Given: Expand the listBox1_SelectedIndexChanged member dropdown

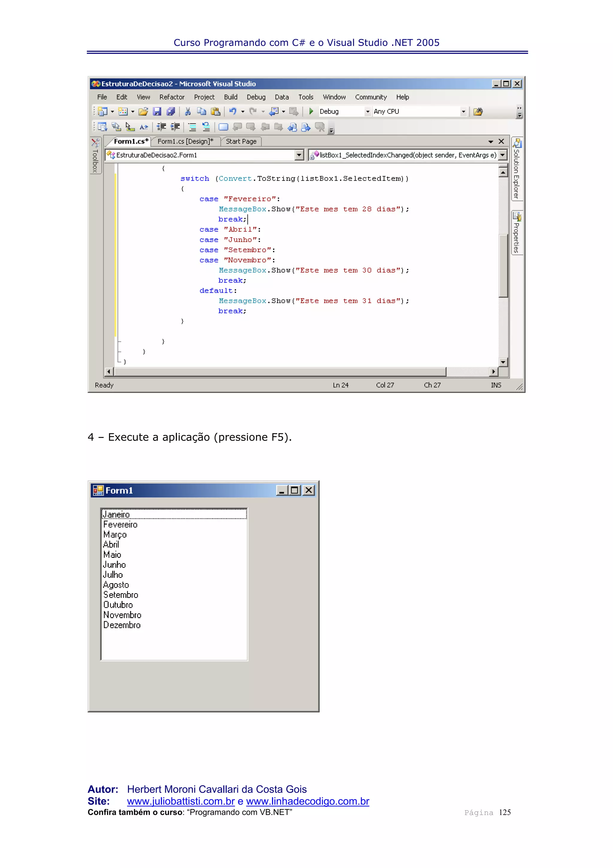Looking at the screenshot, I should click(x=502, y=155).
